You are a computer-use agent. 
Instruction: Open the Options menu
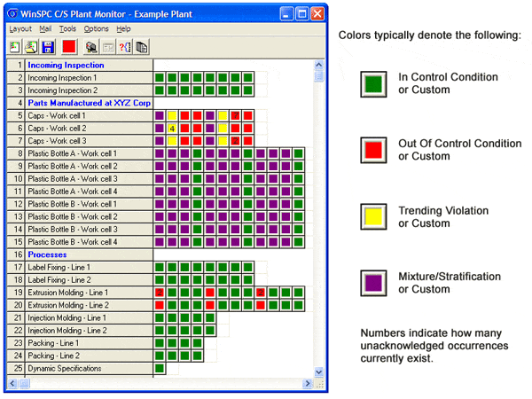[96, 29]
